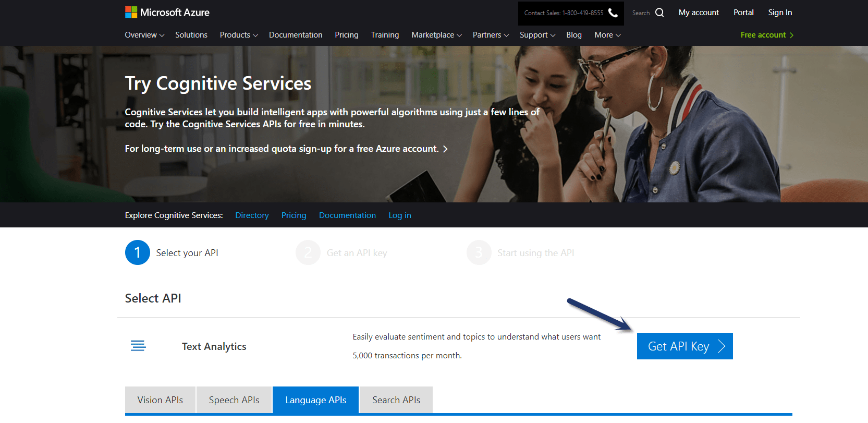Viewport: 868px width, 423px height.
Task: Expand the Marketplace menu
Action: [436, 35]
